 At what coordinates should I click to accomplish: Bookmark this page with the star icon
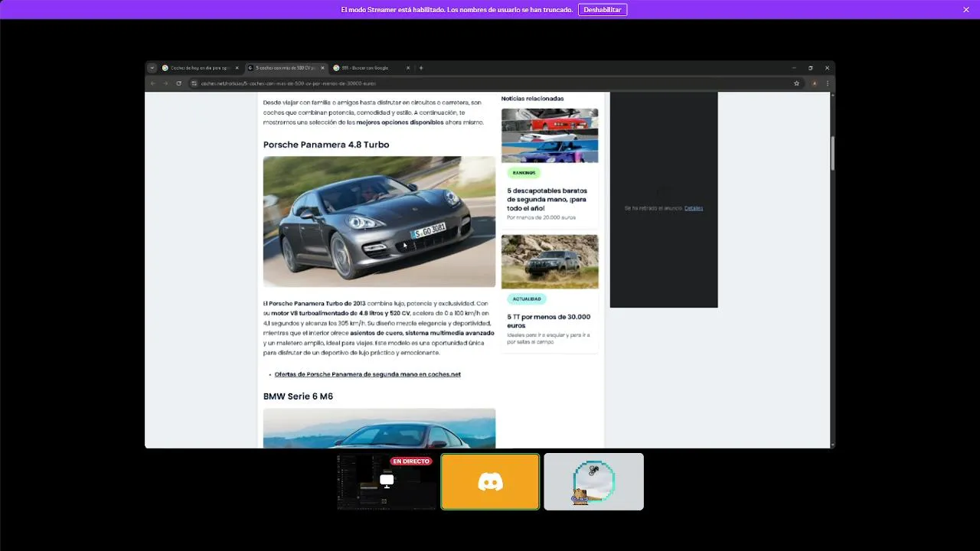796,83
